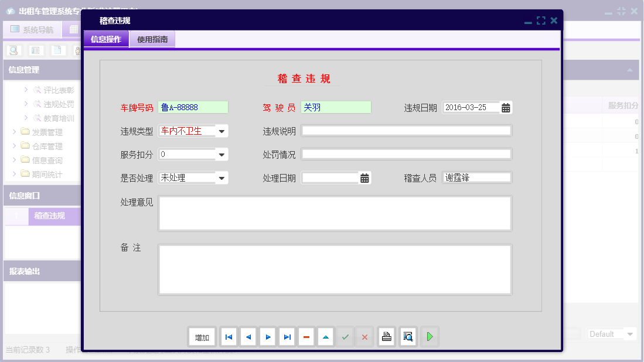644x362 pixels.
Task: Go to the next record
Action: click(x=267, y=337)
